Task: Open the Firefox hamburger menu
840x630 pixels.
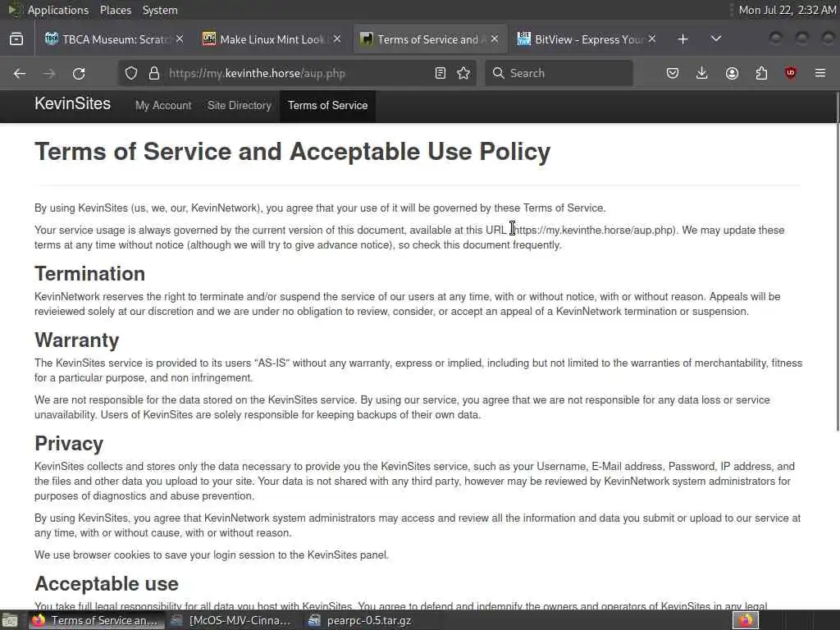Action: point(820,73)
